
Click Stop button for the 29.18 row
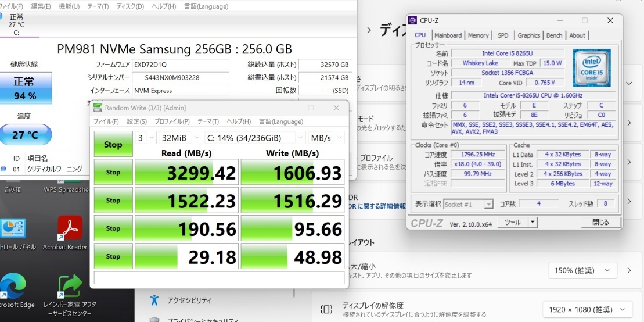(x=113, y=256)
